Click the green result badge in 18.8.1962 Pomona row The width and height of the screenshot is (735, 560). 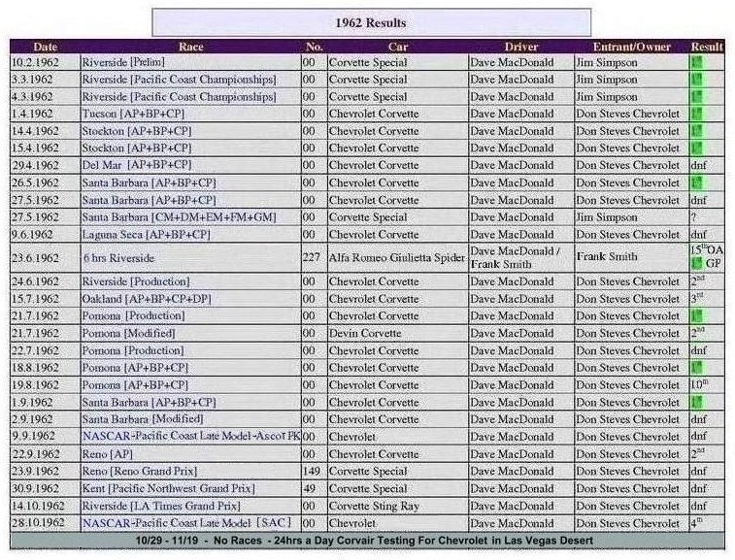tap(696, 368)
